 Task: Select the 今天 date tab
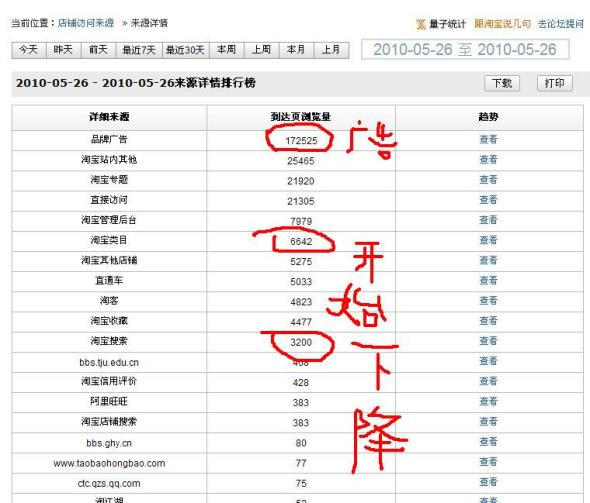click(29, 50)
